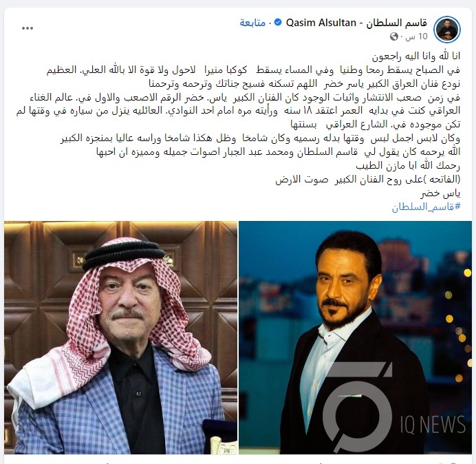Click the line starting with في الصباح يسقط
This screenshot has height=464, width=476.
click(x=253, y=70)
